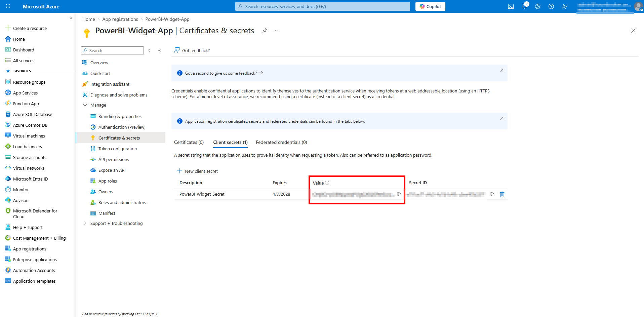
Task: Delete the PowerBI-Widget-Secret entry
Action: point(502,194)
